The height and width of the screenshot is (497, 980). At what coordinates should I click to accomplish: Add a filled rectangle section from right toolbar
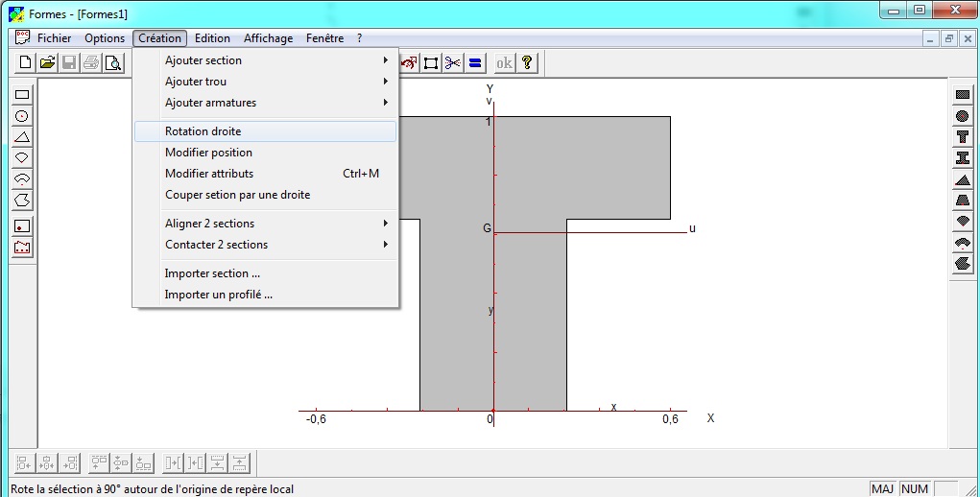pyautogui.click(x=963, y=95)
